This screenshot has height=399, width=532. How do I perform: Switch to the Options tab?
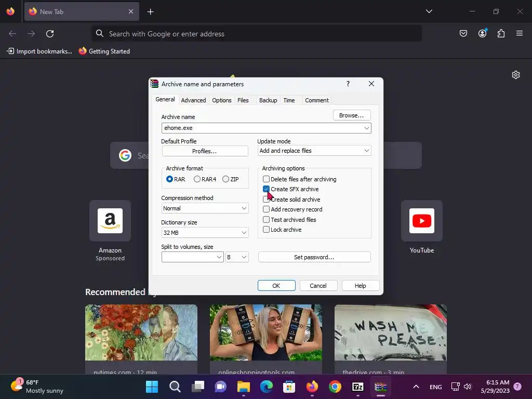pos(221,100)
